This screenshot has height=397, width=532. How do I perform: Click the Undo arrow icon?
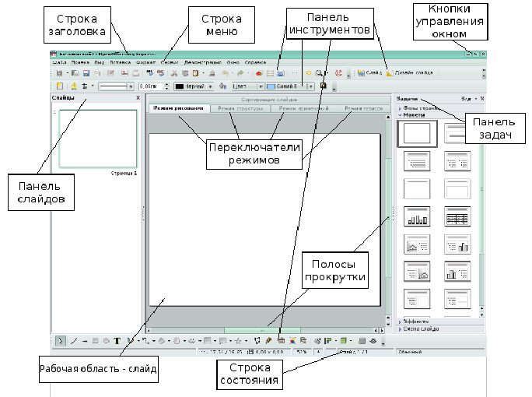pyautogui.click(x=225, y=73)
